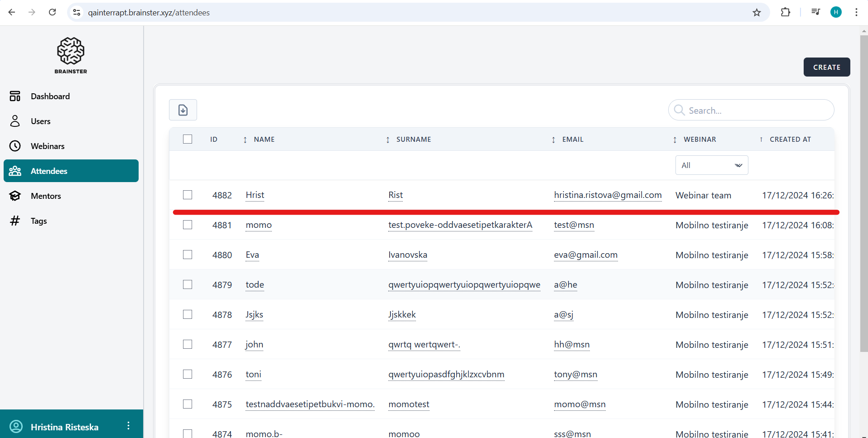
Task: Sort table by Email column arrows
Action: 553,140
